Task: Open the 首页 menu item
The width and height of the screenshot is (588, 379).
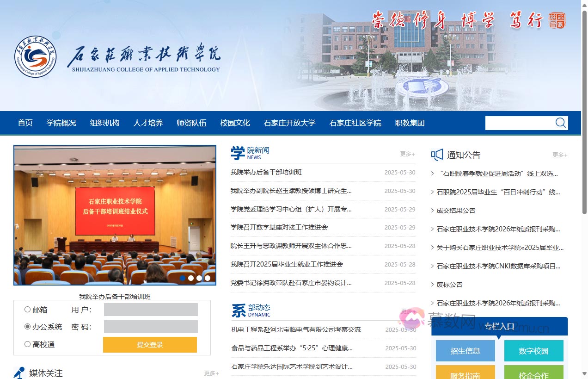Action: tap(25, 123)
